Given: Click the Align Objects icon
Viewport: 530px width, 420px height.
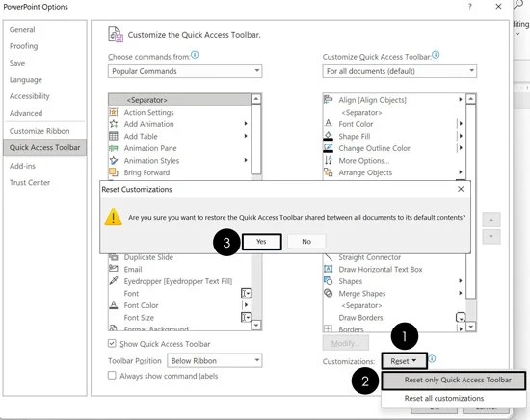Looking at the screenshot, I should coord(329,99).
